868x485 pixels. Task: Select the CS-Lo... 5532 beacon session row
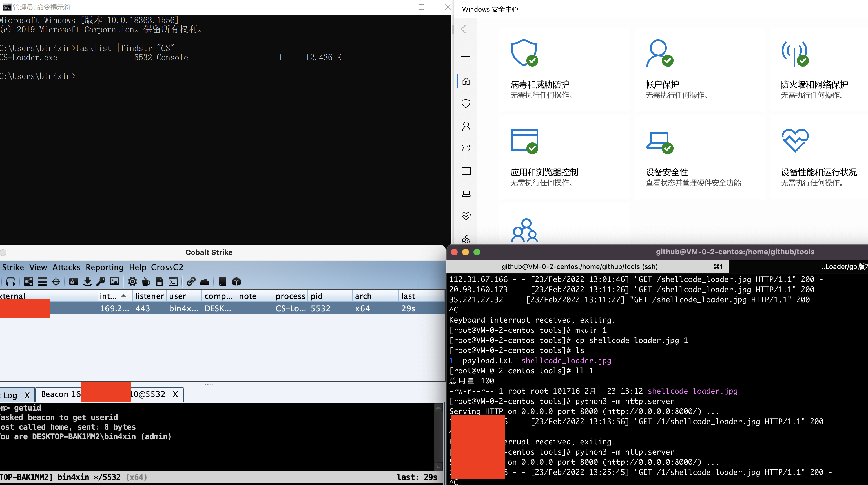point(222,308)
